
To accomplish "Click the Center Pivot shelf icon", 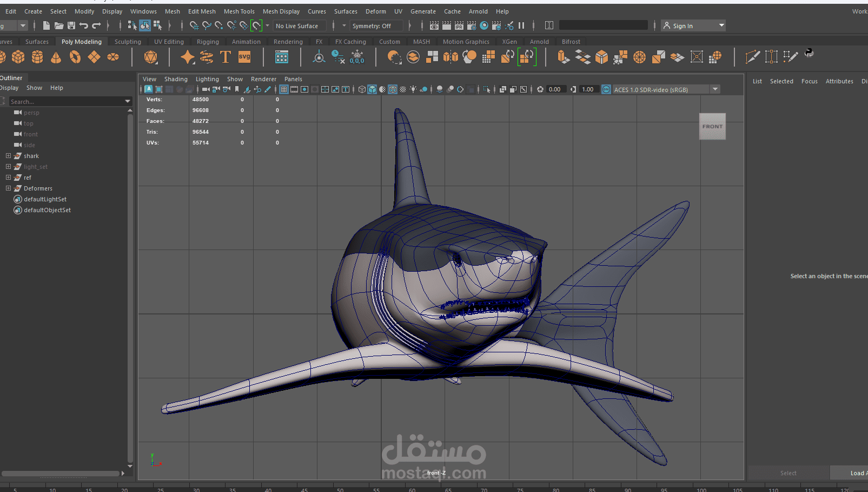I will pyautogui.click(x=319, y=57).
